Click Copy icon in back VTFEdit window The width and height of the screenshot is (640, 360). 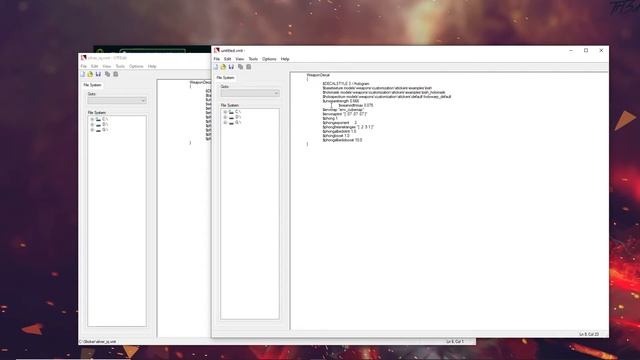tap(107, 74)
